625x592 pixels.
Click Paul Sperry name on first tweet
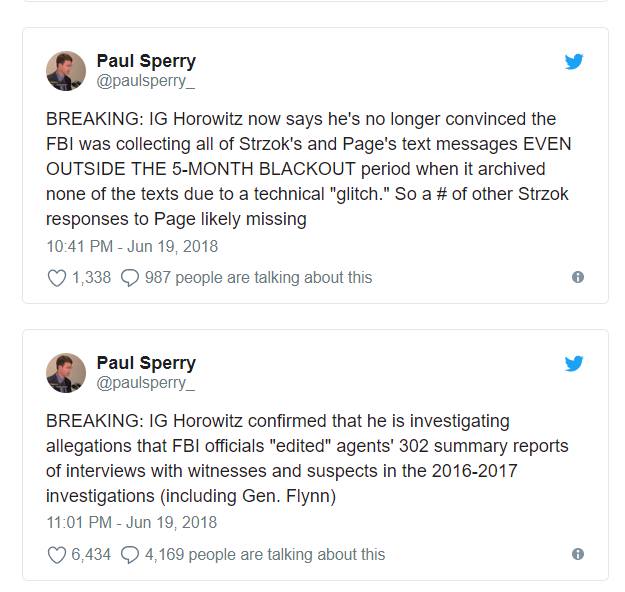click(x=146, y=61)
